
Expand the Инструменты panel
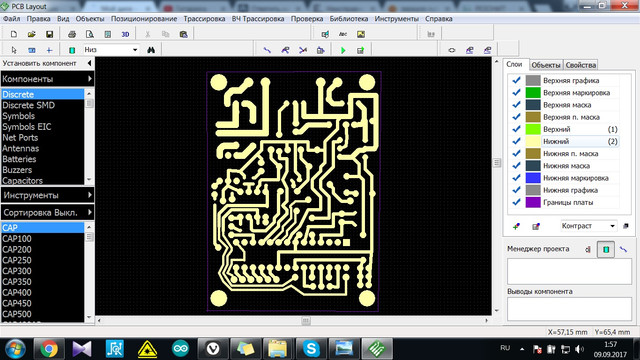tap(47, 195)
